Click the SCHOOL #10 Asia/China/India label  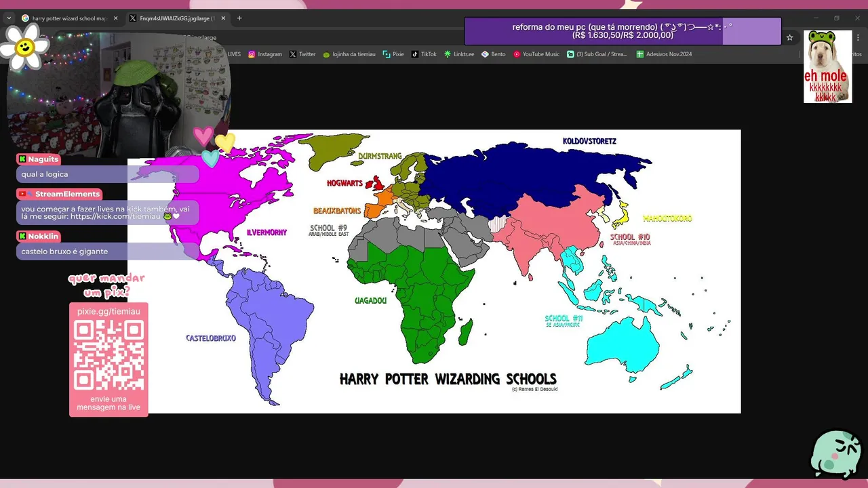(x=630, y=239)
